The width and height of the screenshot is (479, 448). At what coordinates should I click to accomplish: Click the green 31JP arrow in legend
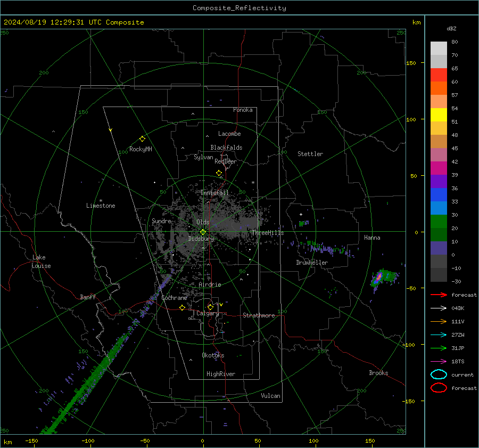(439, 348)
